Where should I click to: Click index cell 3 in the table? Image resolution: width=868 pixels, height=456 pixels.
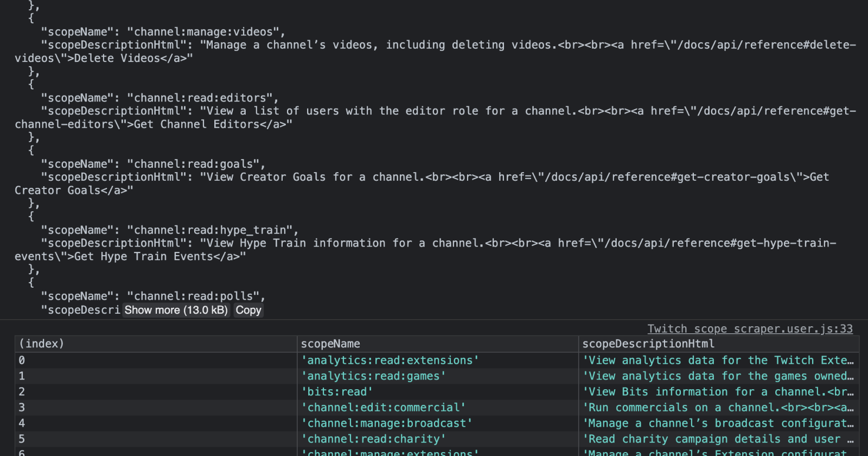[x=156, y=407]
